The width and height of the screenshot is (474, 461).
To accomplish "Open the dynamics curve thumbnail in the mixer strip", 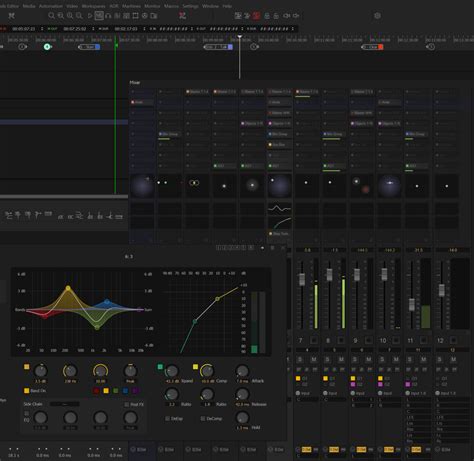I will 279,222.
